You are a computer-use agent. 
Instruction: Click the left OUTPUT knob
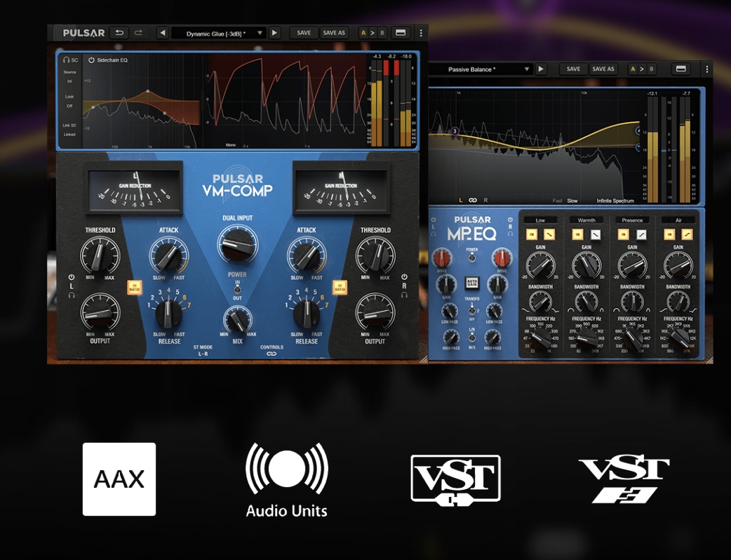pyautogui.click(x=100, y=312)
